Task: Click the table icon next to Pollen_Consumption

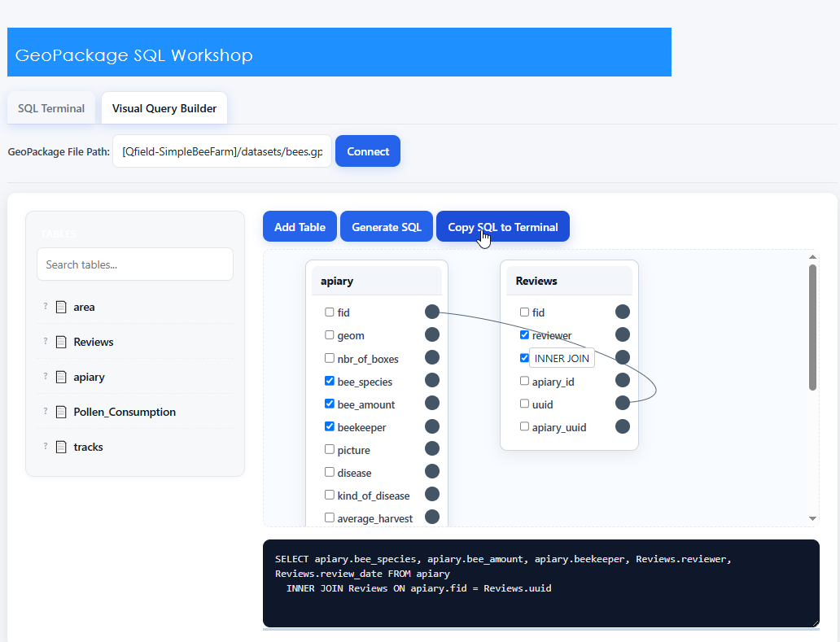Action: tap(62, 412)
